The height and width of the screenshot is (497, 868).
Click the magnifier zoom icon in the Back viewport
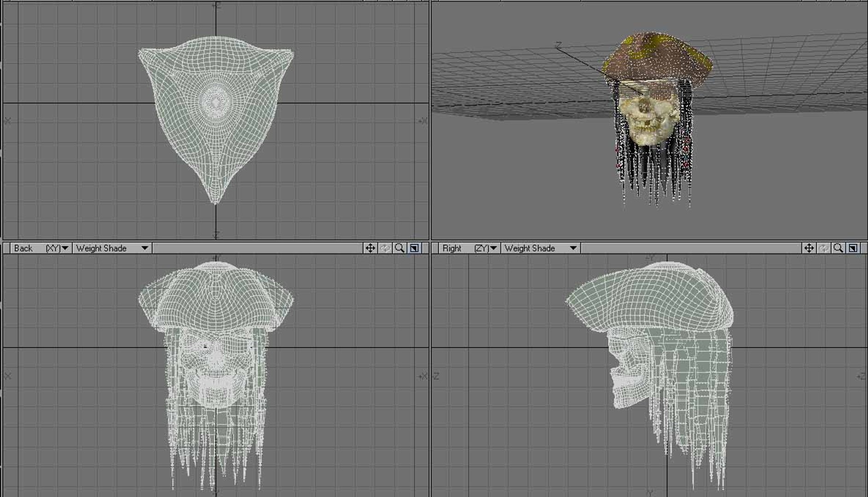click(x=400, y=248)
